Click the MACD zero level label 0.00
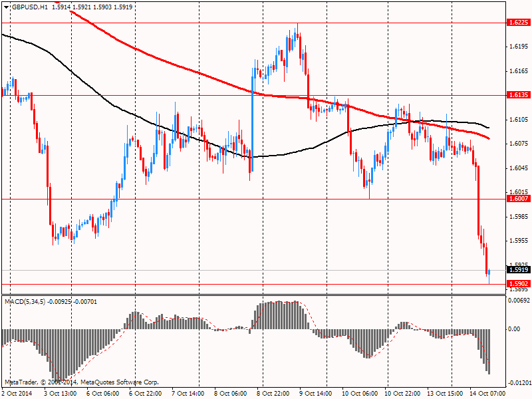 tap(514, 329)
